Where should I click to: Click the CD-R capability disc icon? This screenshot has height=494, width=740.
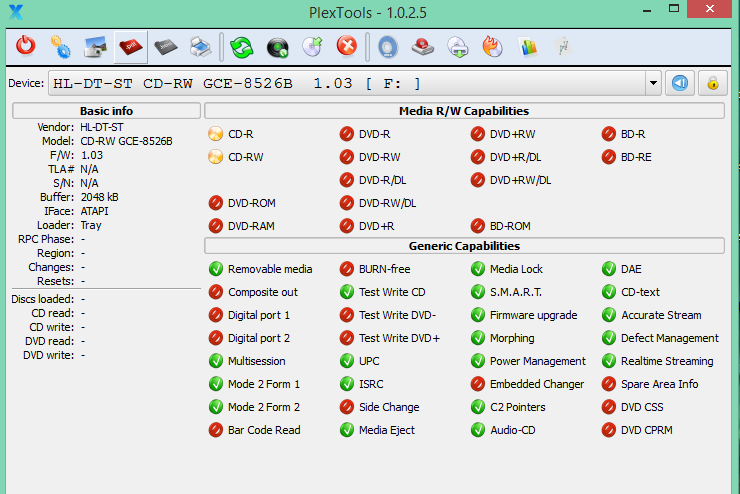216,134
